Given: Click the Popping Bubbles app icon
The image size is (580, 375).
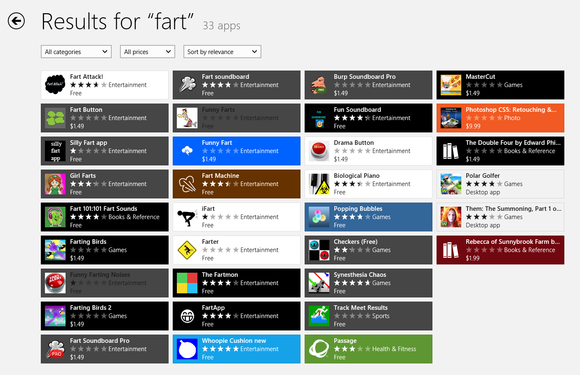Looking at the screenshot, I should (319, 217).
